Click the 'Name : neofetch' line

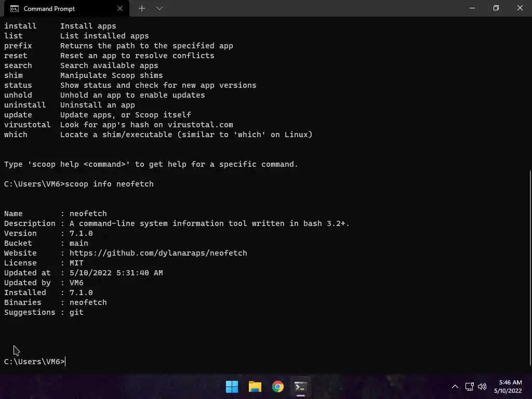pos(55,214)
